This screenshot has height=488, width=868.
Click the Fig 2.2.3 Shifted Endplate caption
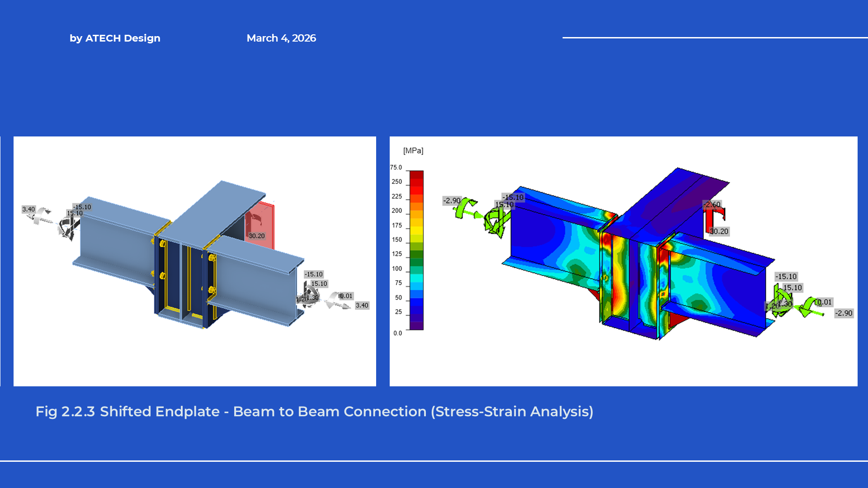314,412
